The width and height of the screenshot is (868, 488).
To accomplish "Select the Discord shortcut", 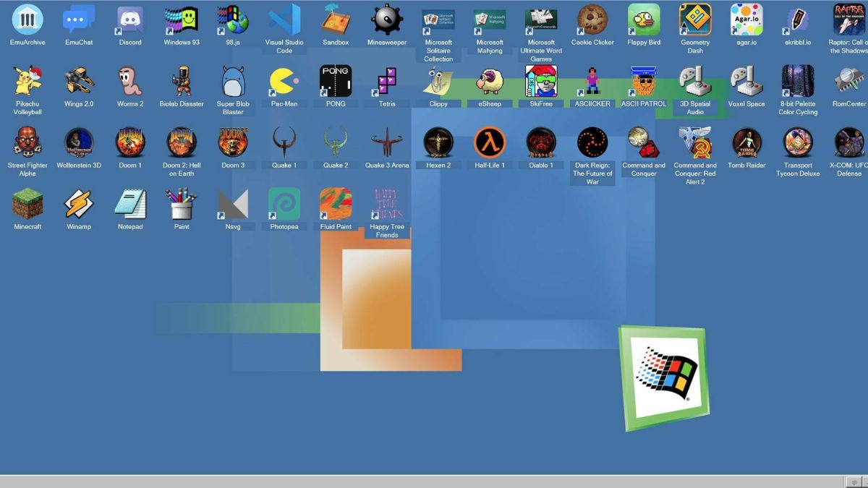I will pyautogui.click(x=130, y=20).
